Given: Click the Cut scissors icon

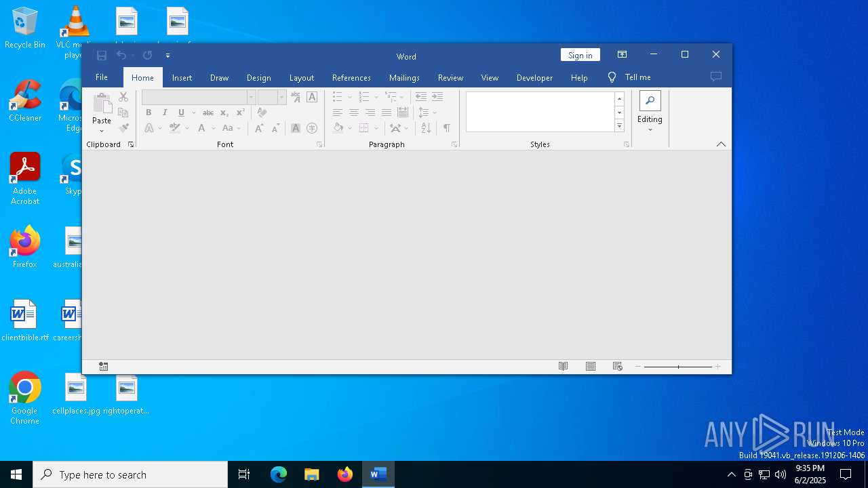Looking at the screenshot, I should (x=123, y=97).
